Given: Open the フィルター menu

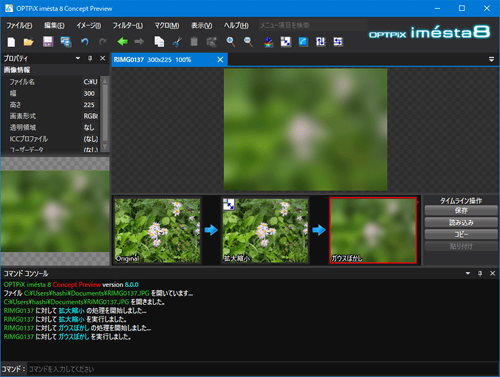Looking at the screenshot, I should point(127,26).
